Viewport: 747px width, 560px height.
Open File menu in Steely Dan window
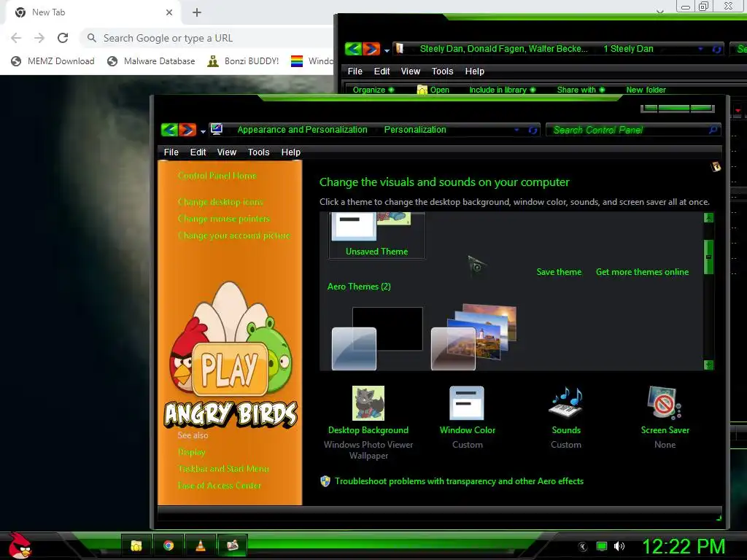(x=355, y=71)
